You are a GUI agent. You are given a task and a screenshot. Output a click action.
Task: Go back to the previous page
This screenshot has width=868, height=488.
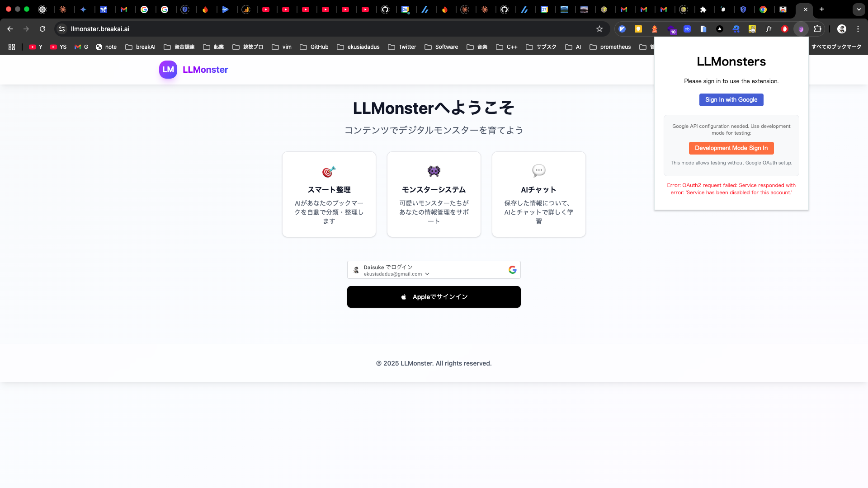[10, 29]
